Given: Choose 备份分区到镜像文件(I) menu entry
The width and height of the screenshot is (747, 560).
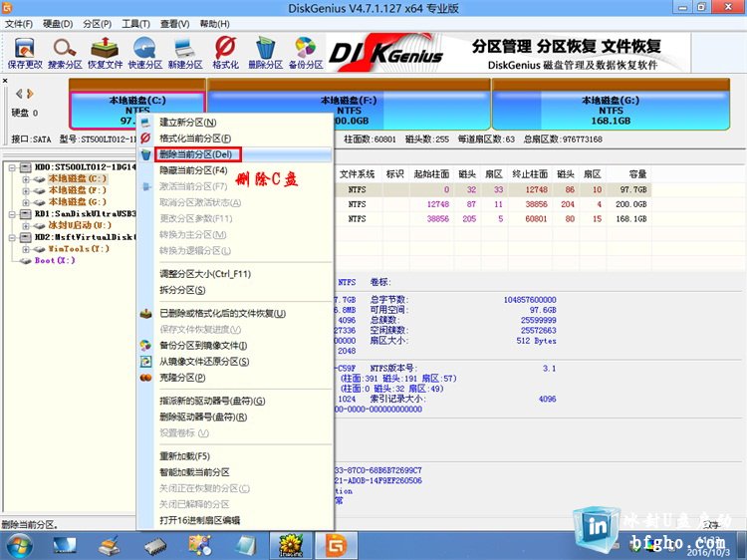Looking at the screenshot, I should point(235,346).
